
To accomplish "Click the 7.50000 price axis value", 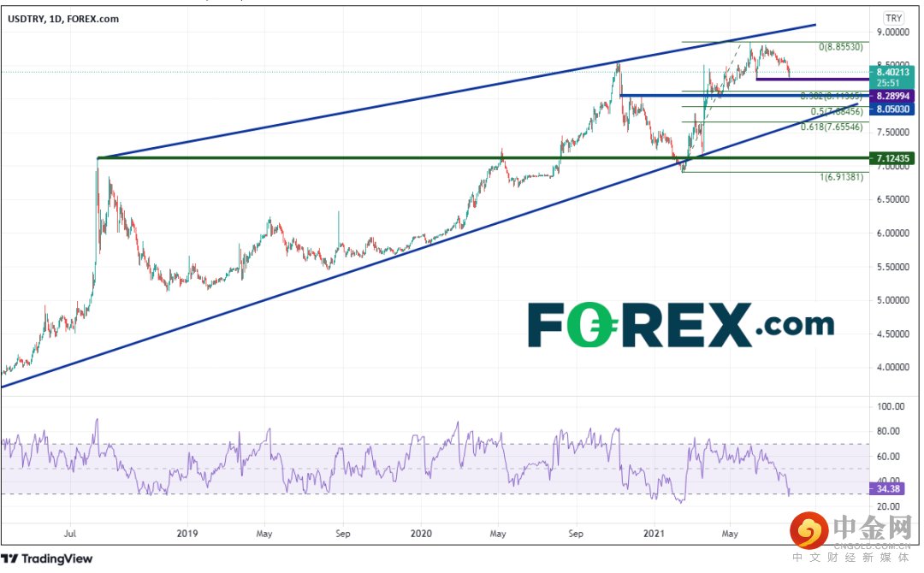I will [x=892, y=133].
